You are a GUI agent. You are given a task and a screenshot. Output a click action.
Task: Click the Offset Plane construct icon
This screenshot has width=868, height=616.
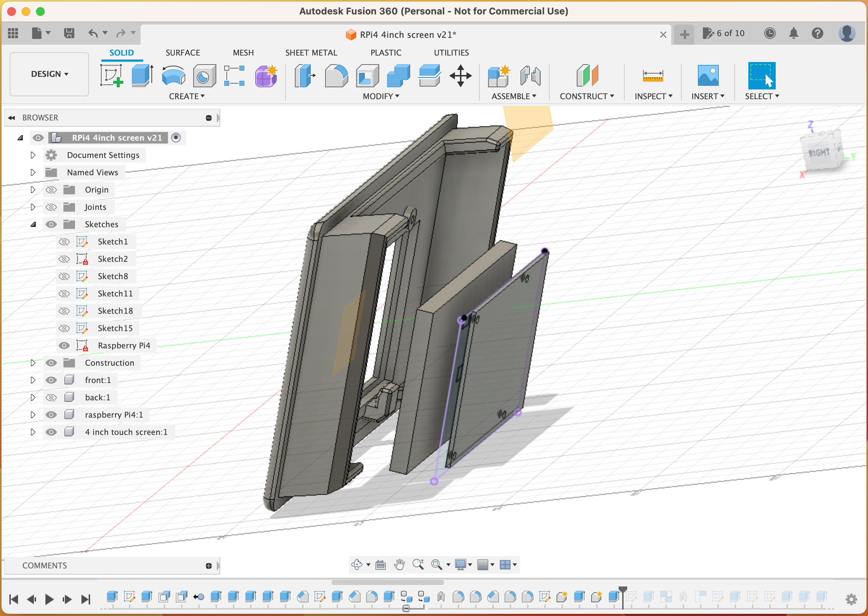587,75
